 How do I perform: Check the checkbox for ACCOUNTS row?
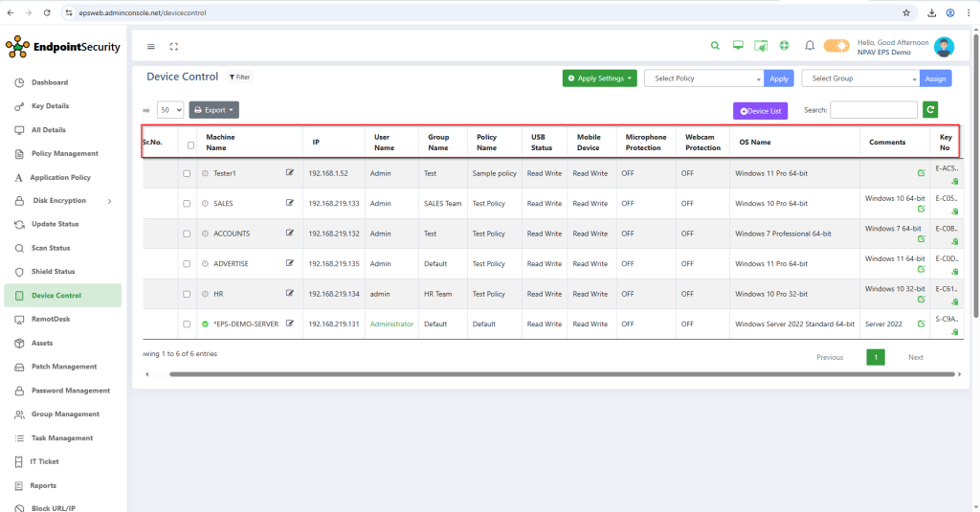point(187,234)
